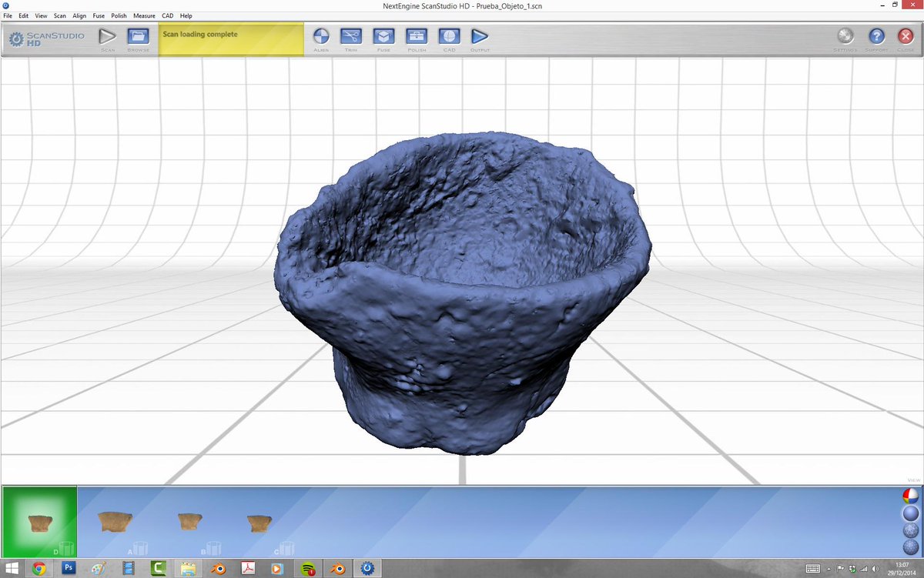
Task: Click the application icon in title bar
Action: [6, 5]
